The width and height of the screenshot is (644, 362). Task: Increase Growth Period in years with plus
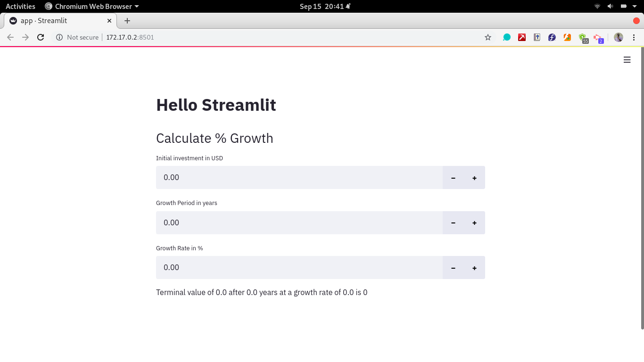click(x=474, y=222)
